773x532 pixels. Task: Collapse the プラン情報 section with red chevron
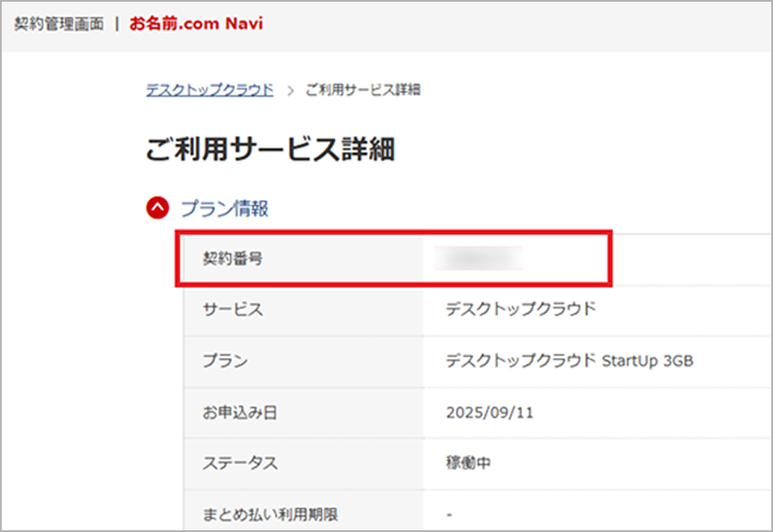click(x=157, y=208)
